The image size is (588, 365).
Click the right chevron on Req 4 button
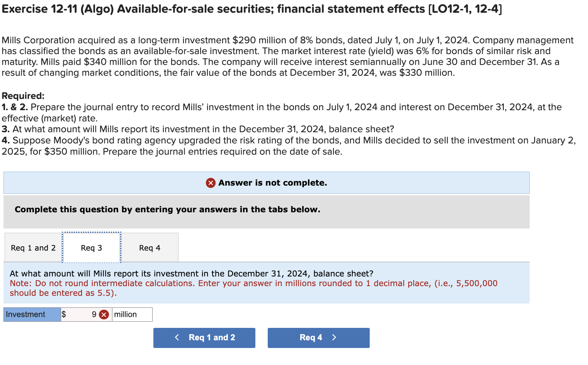click(x=334, y=337)
